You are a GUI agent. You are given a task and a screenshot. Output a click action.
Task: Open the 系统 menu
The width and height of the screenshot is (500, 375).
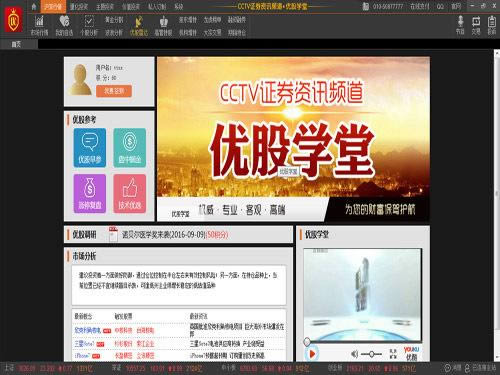coord(179,6)
